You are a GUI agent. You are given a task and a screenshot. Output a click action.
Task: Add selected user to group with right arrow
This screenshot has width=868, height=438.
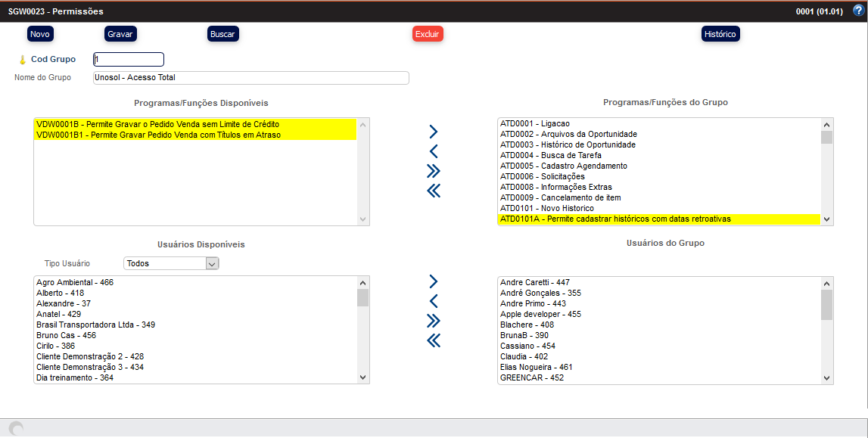[433, 281]
